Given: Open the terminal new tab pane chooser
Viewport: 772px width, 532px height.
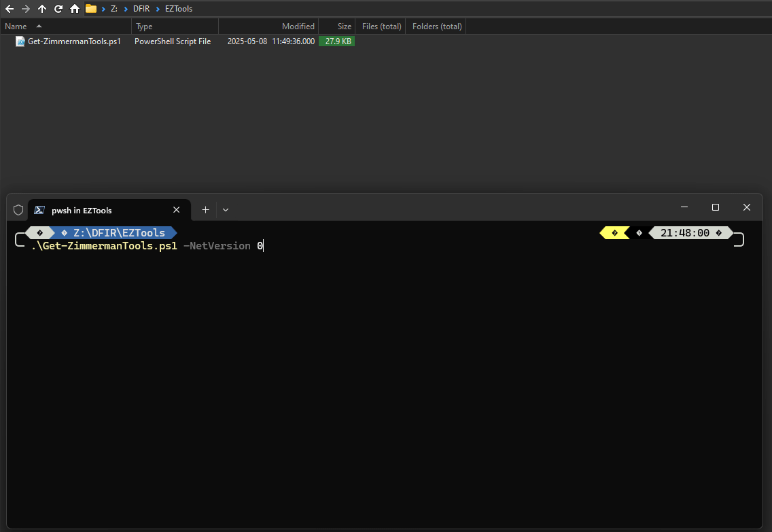Looking at the screenshot, I should [x=225, y=209].
